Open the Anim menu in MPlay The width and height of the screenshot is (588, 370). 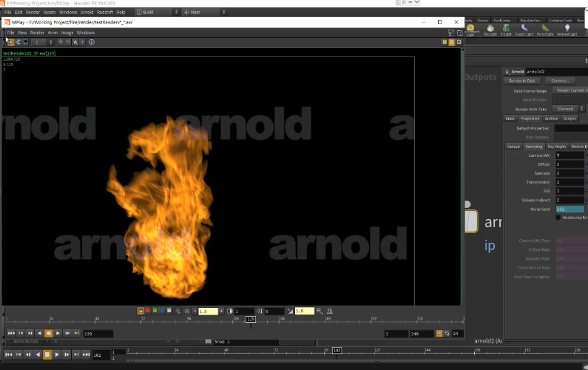(53, 33)
